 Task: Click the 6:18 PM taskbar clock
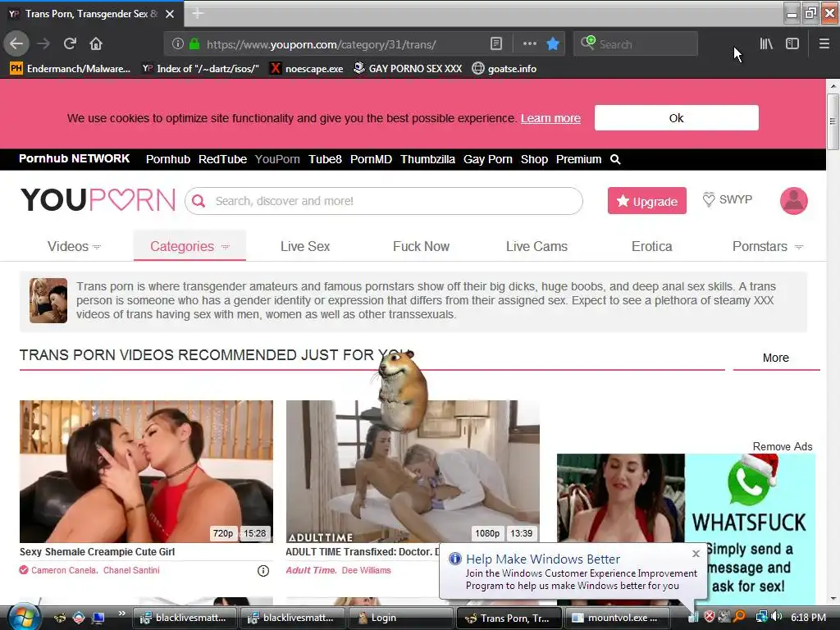(808, 618)
